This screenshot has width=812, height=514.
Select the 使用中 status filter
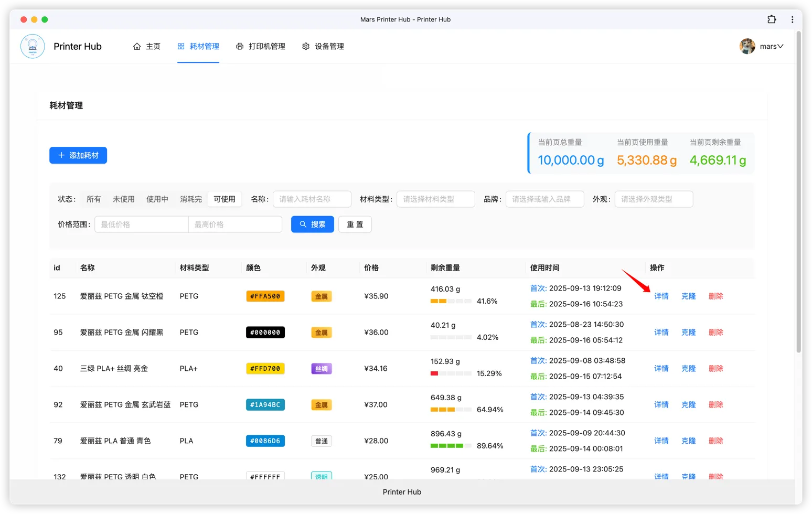(157, 199)
